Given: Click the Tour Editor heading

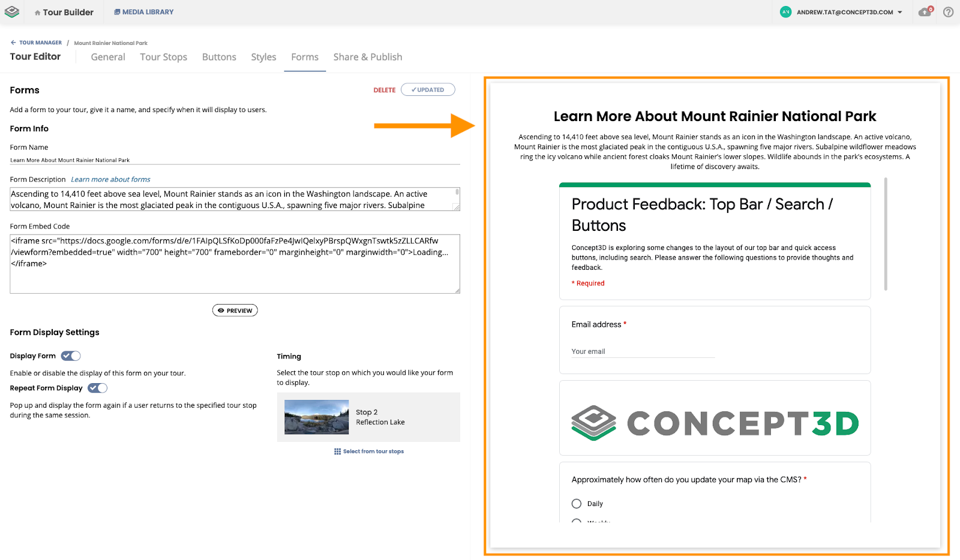Looking at the screenshot, I should click(35, 56).
